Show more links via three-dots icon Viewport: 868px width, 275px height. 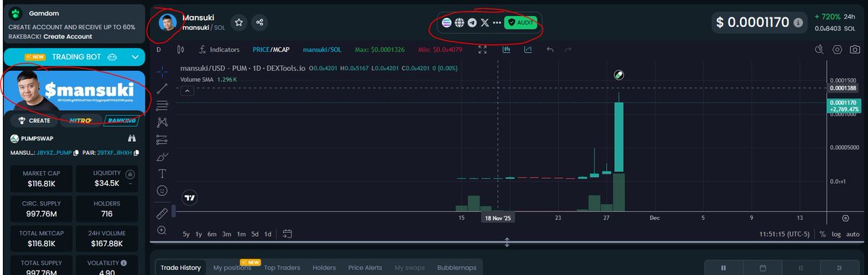(x=497, y=22)
